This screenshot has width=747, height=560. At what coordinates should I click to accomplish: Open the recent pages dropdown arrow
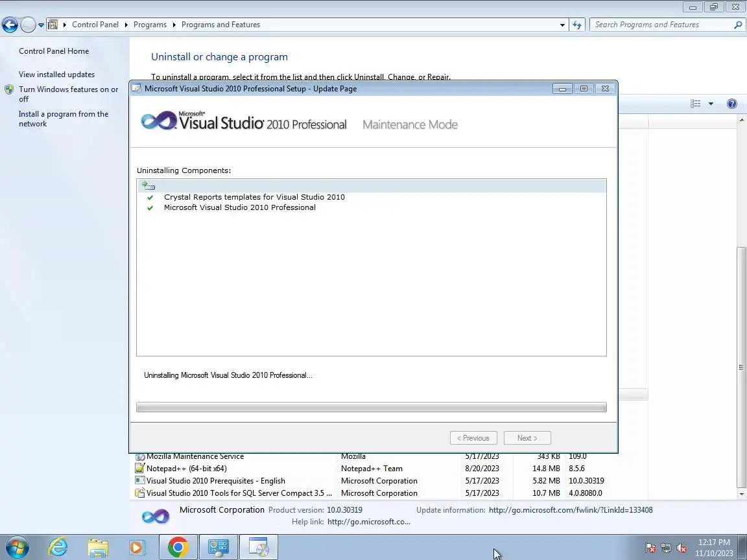pos(41,25)
